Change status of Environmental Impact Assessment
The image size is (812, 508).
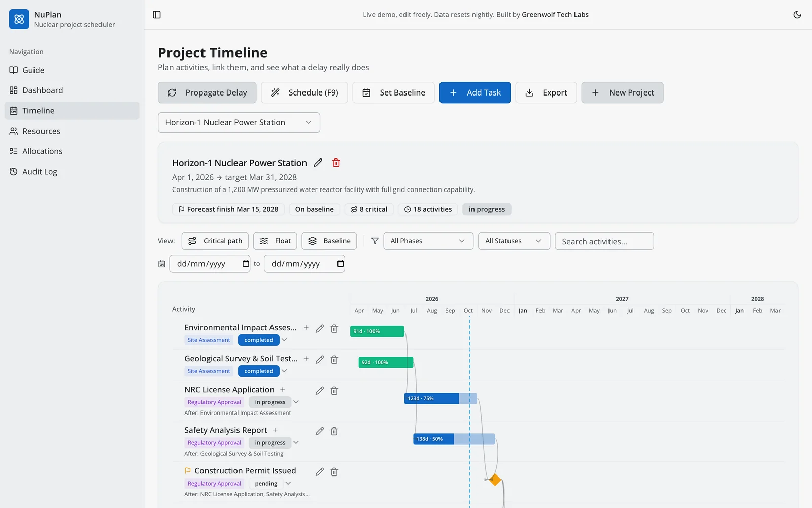pos(263,340)
